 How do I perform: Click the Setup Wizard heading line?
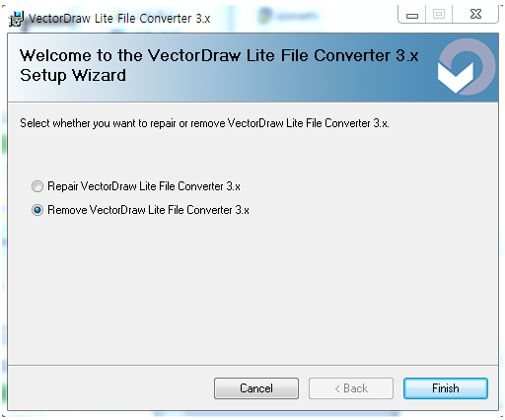coord(73,75)
